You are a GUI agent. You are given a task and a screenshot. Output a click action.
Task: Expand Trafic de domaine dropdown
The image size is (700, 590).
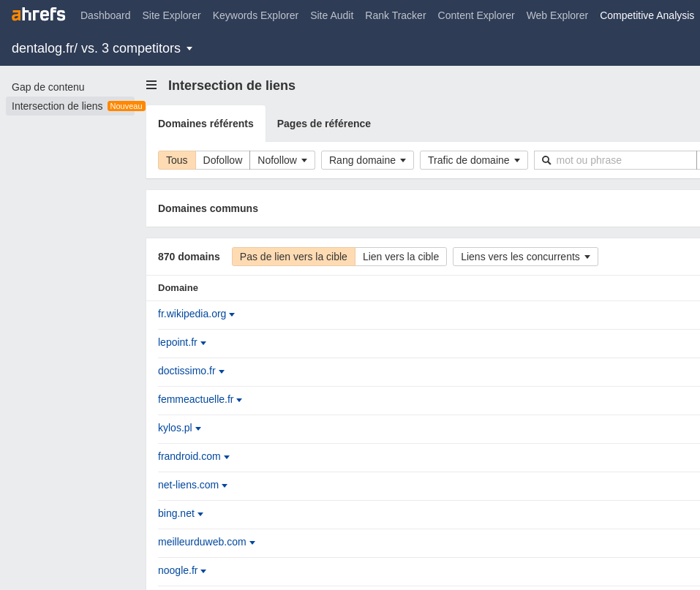pos(473,160)
